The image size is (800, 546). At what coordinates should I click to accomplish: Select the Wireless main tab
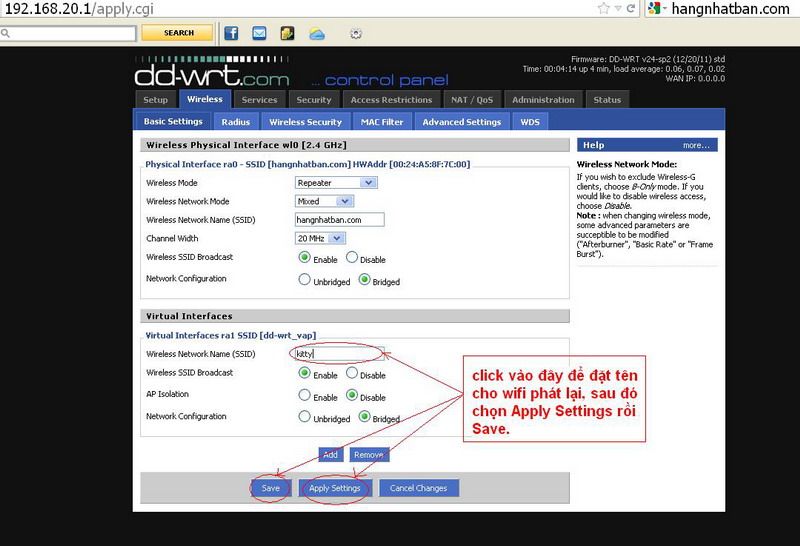[205, 99]
